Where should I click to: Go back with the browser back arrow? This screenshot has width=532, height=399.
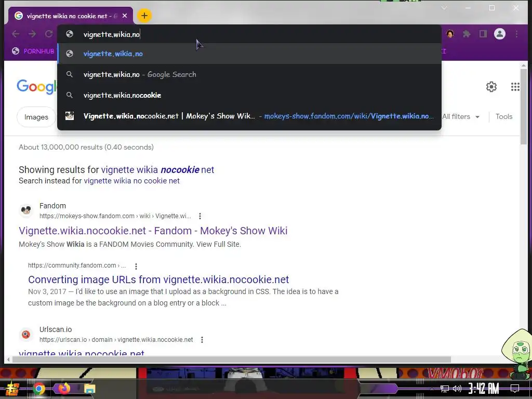[x=16, y=34]
